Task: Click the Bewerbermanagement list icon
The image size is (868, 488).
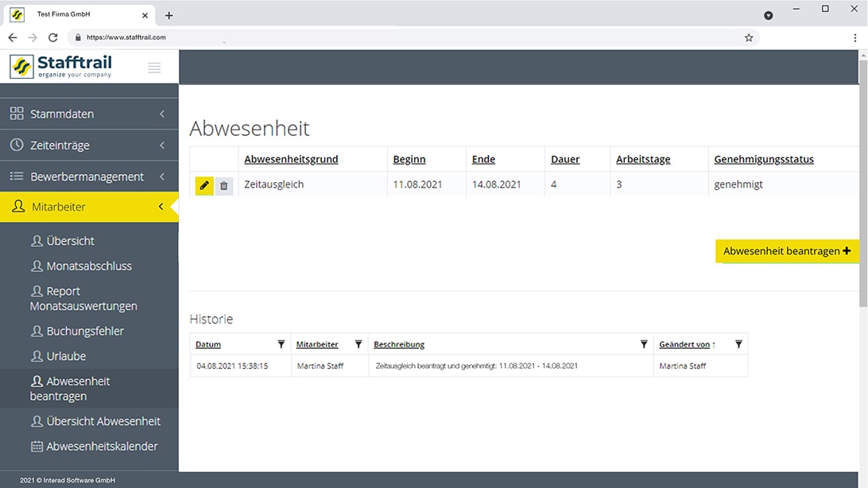Action: tap(17, 176)
